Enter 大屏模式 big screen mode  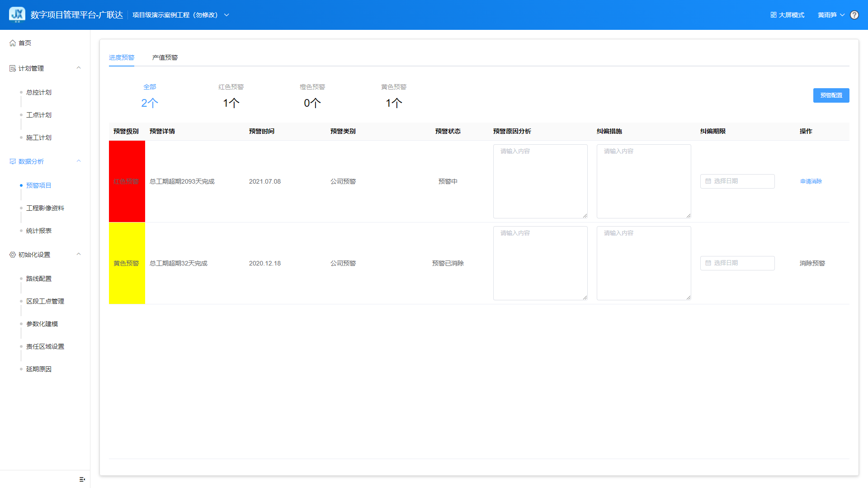click(787, 15)
